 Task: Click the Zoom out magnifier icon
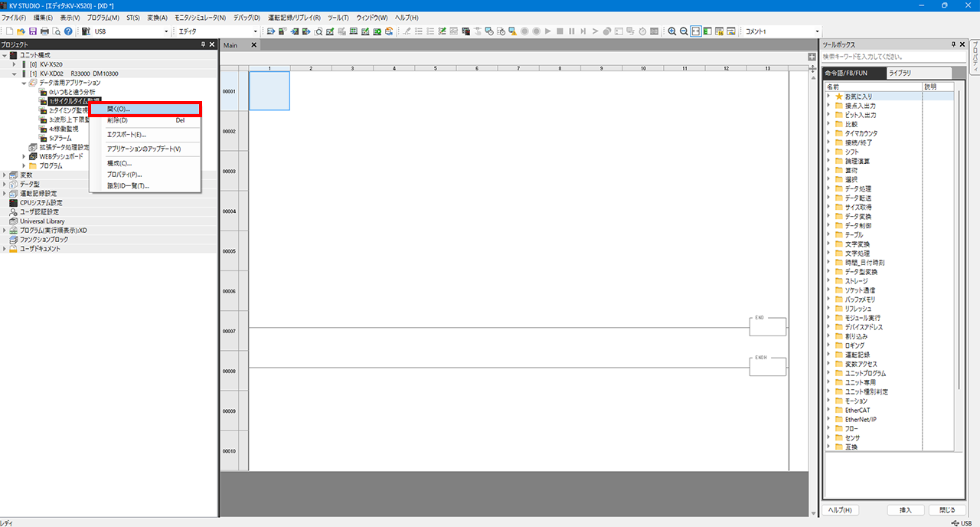pyautogui.click(x=683, y=31)
